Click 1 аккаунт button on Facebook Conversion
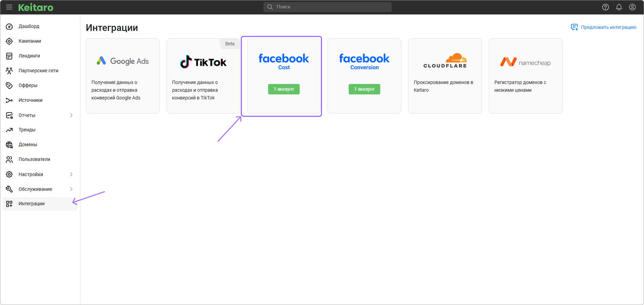Viewport: 644px width, 305px height. [x=364, y=89]
